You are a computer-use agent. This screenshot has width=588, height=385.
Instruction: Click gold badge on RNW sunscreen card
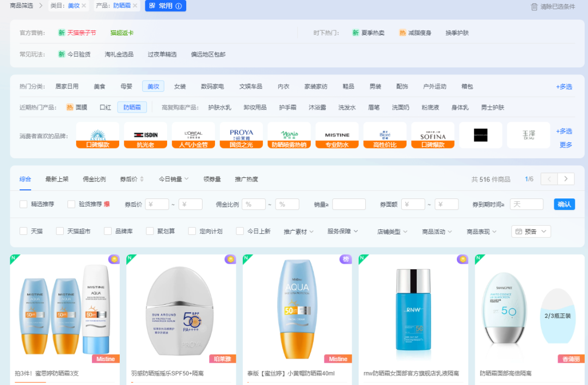(x=463, y=259)
